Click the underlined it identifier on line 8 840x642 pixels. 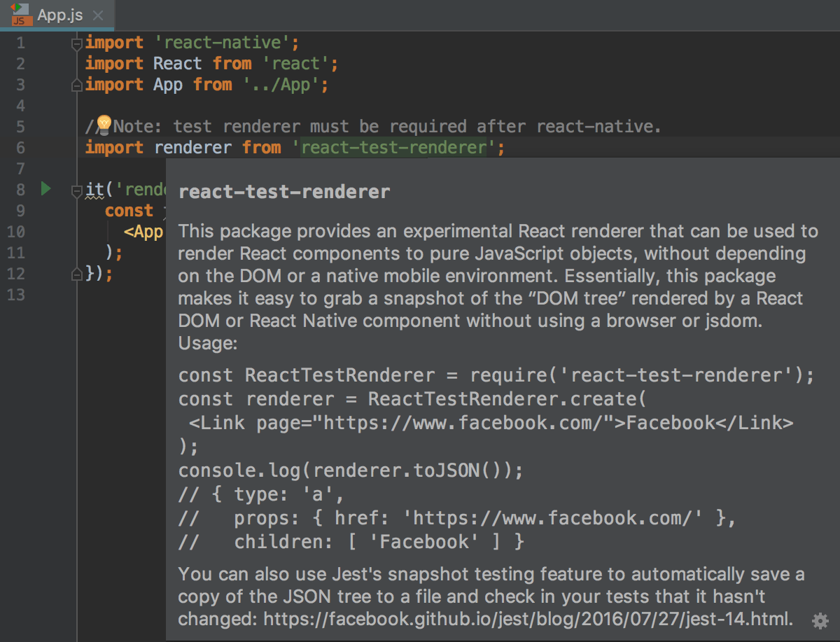tap(92, 189)
